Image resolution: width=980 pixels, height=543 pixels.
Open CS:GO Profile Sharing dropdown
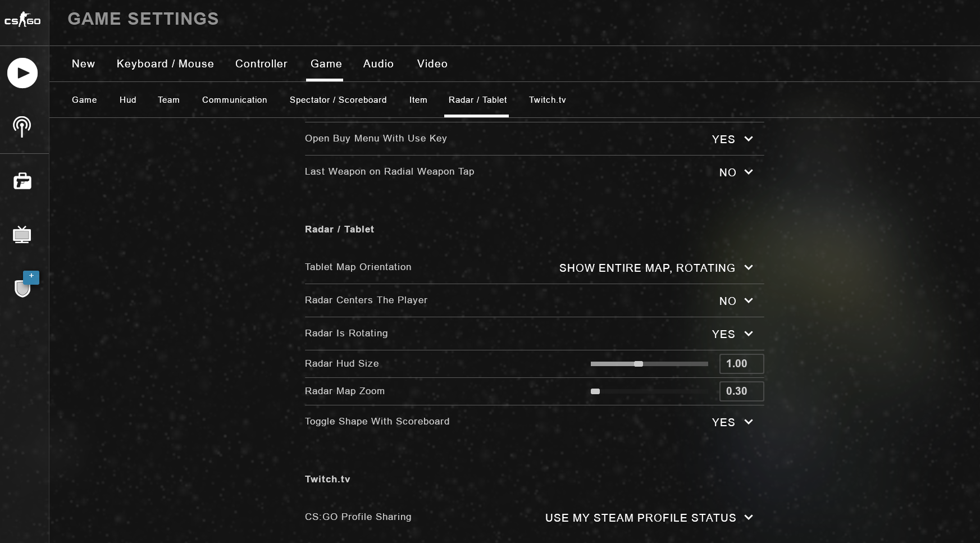649,518
